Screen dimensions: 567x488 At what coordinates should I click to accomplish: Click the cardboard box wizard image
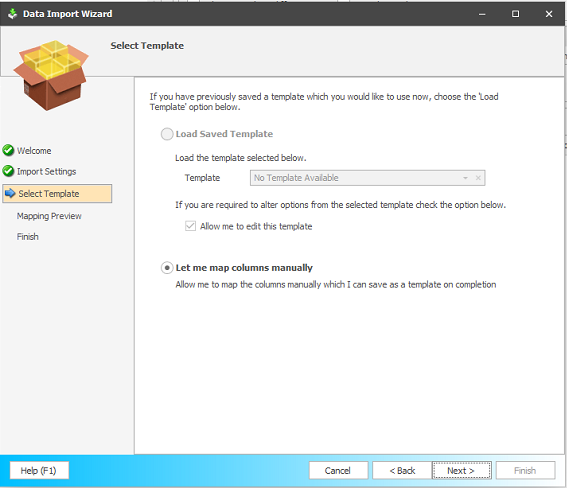51,75
